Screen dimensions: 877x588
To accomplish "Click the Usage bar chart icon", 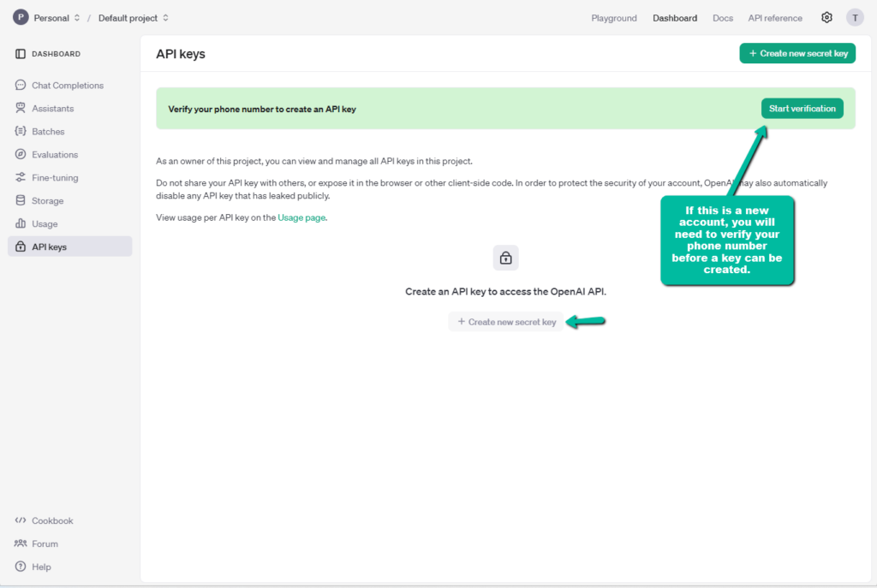I will coord(21,223).
